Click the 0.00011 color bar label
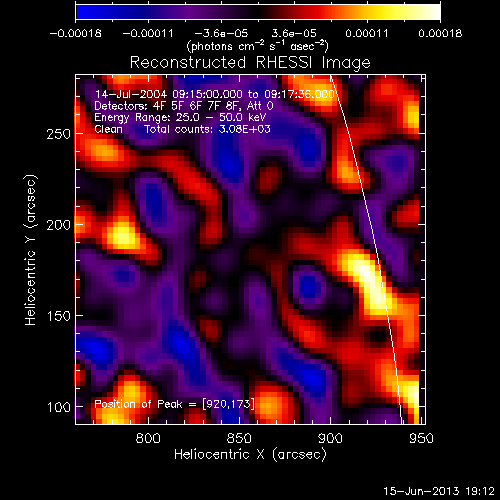Screen dimensions: 500x500 [367, 33]
